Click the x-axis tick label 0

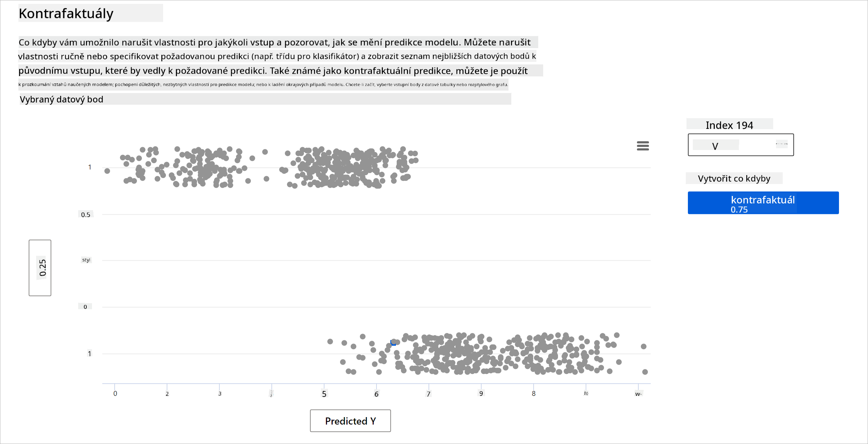coord(115,393)
